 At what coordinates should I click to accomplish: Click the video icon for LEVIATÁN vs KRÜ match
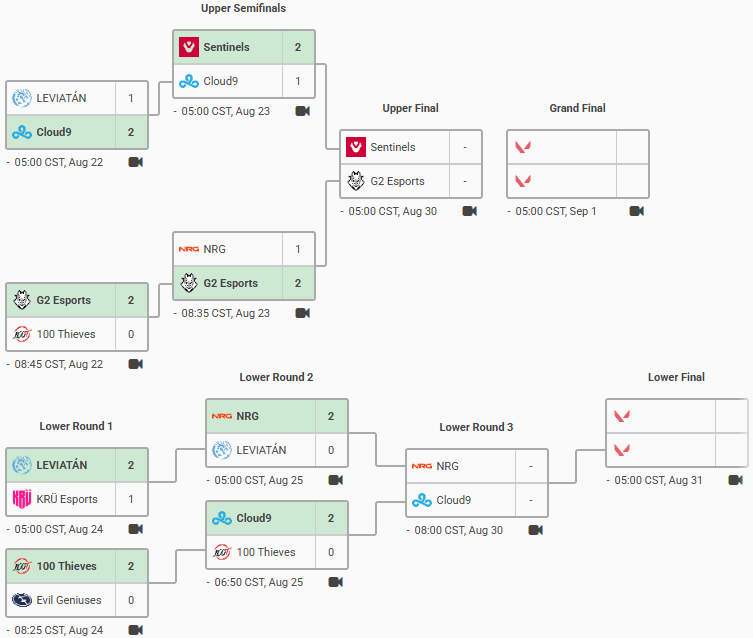[x=135, y=530]
